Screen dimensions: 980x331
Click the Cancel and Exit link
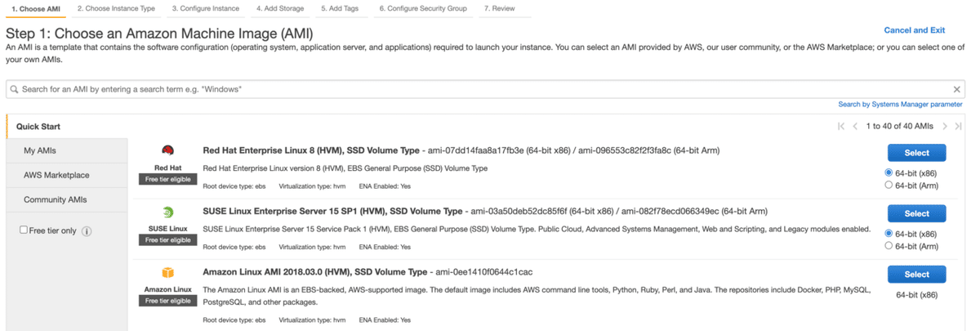tap(914, 30)
